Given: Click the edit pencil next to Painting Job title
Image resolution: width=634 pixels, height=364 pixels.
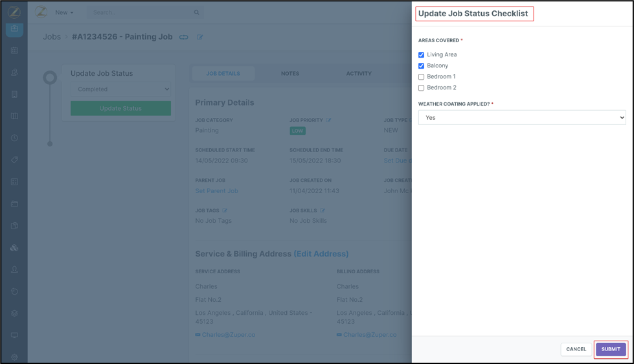Looking at the screenshot, I should tap(200, 38).
